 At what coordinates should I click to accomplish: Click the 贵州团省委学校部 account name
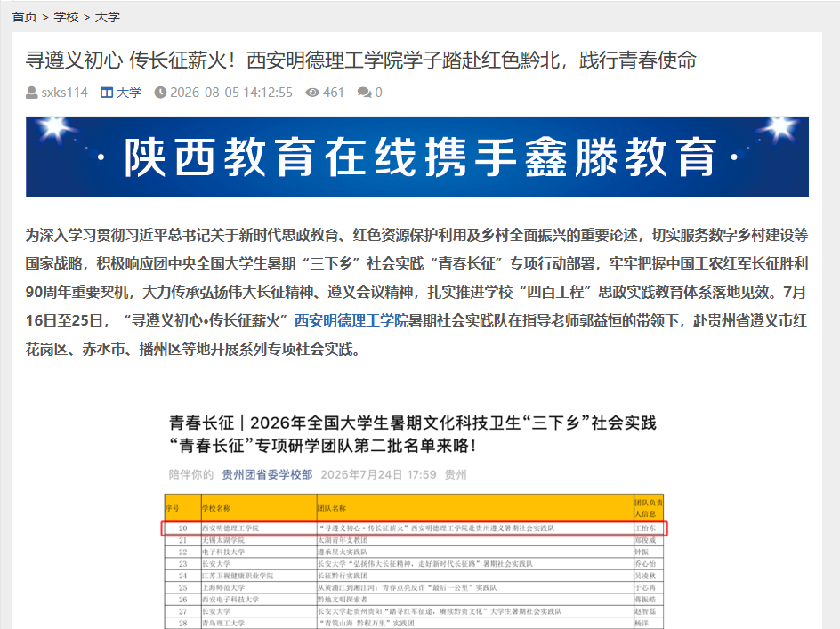(267, 474)
